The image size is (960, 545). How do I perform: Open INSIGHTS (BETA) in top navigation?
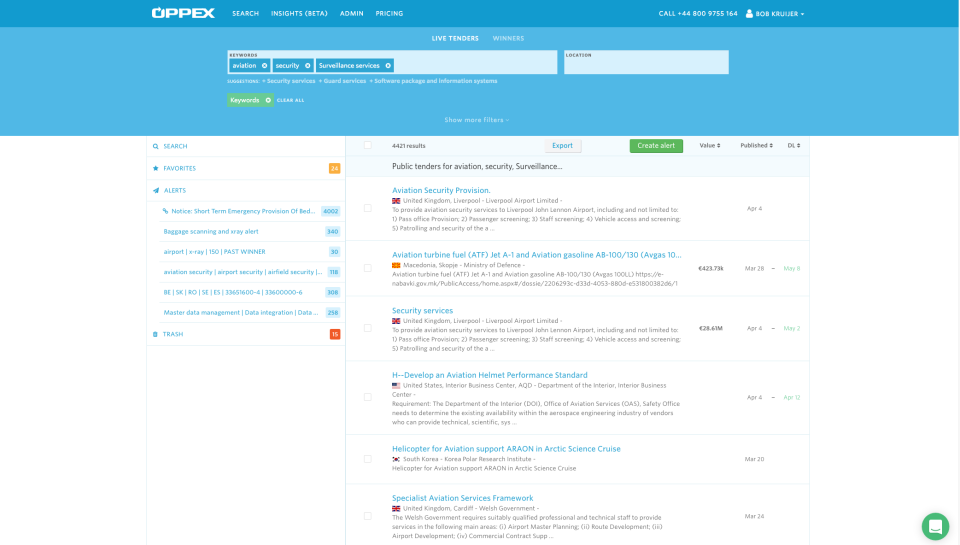coord(299,13)
